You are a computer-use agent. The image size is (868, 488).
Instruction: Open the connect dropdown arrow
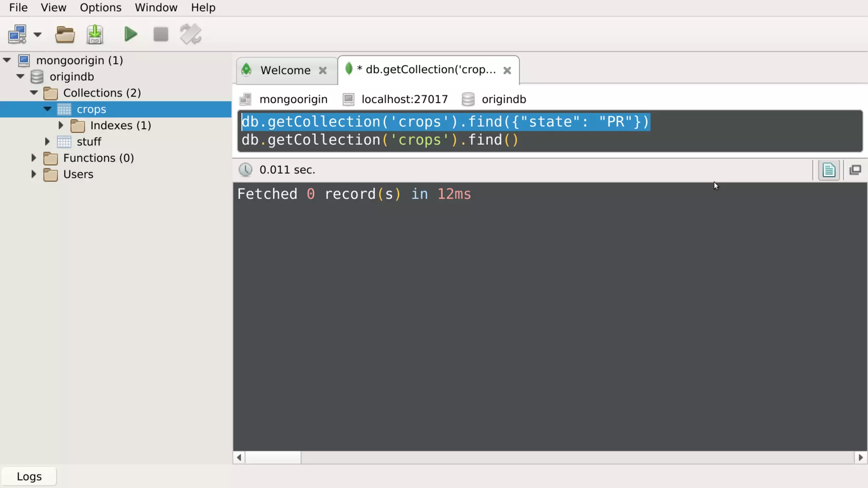38,34
